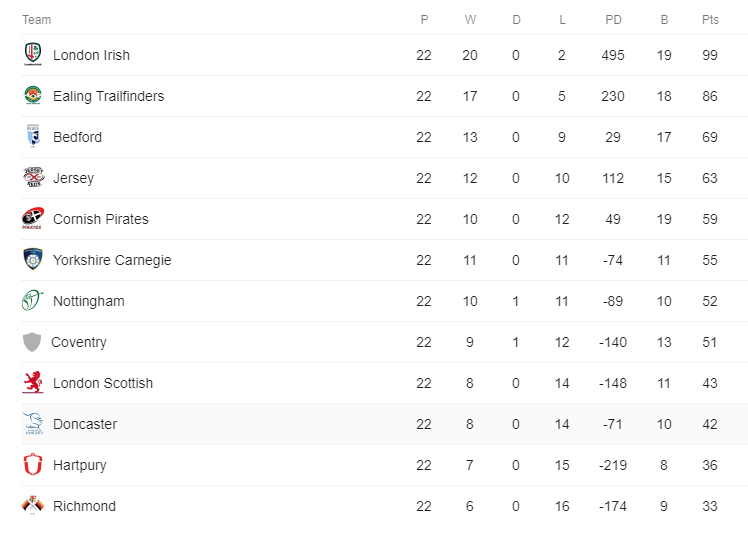This screenshot has height=544, width=748.
Task: Select the Doncaster Knights crest
Action: pyautogui.click(x=33, y=424)
